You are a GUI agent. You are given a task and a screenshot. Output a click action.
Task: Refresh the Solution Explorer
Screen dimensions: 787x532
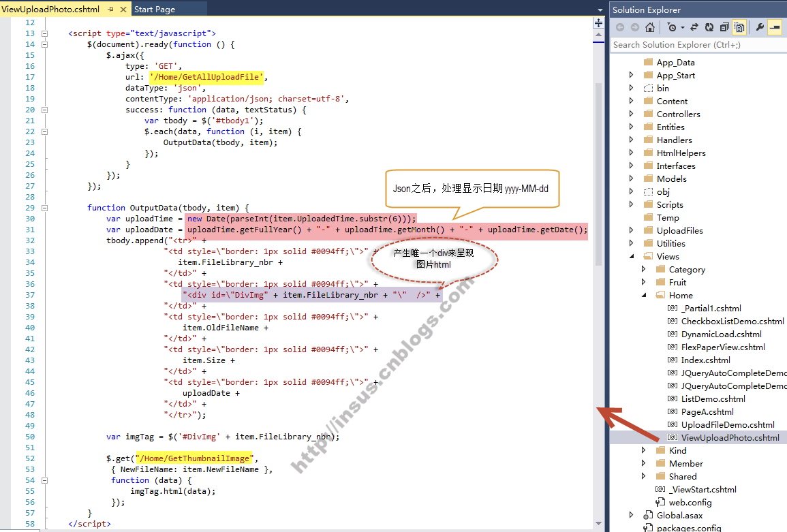(x=709, y=28)
